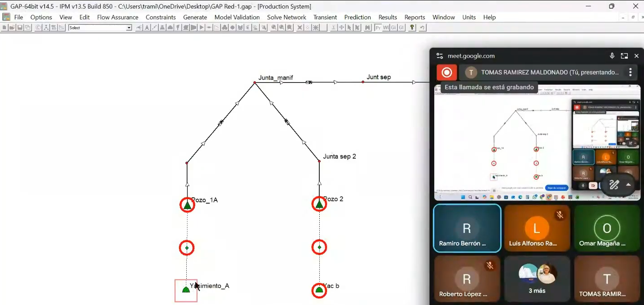Toggle the microphone in Meet popup header
The height and width of the screenshot is (305, 644).
coord(612,56)
